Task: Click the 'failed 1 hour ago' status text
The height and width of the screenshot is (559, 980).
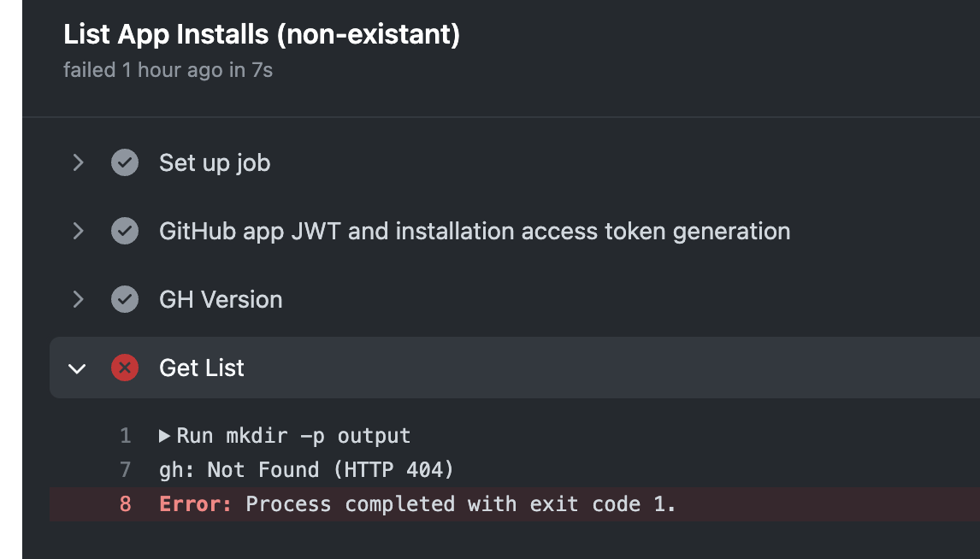Action: pos(168,70)
